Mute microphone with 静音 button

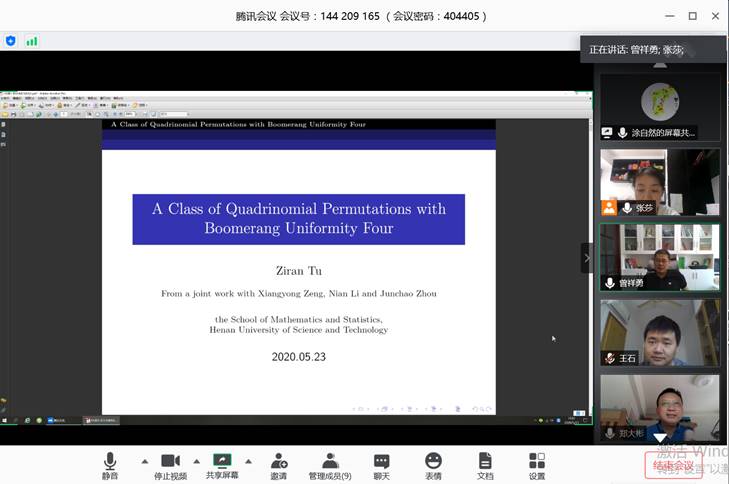(x=110, y=464)
